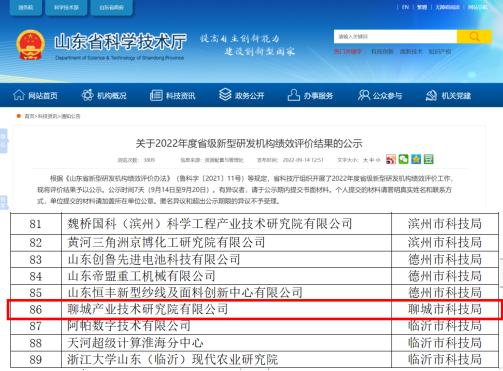Click the 知识产权 hot keyword link
Image resolution: width=503 pixels, height=371 pixels.
[x=440, y=52]
